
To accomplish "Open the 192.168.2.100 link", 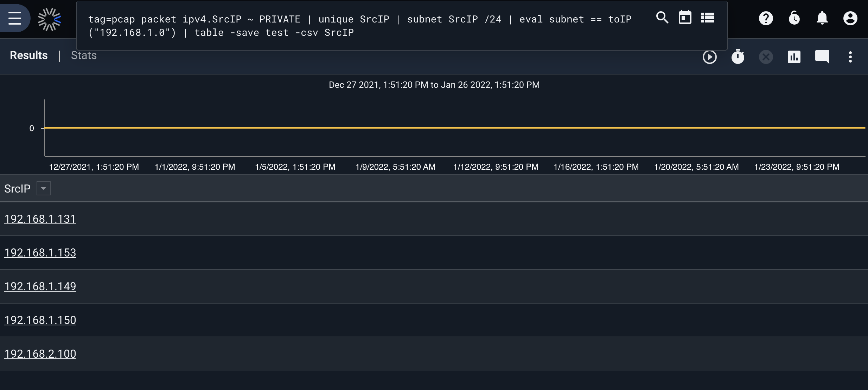I will coord(40,354).
